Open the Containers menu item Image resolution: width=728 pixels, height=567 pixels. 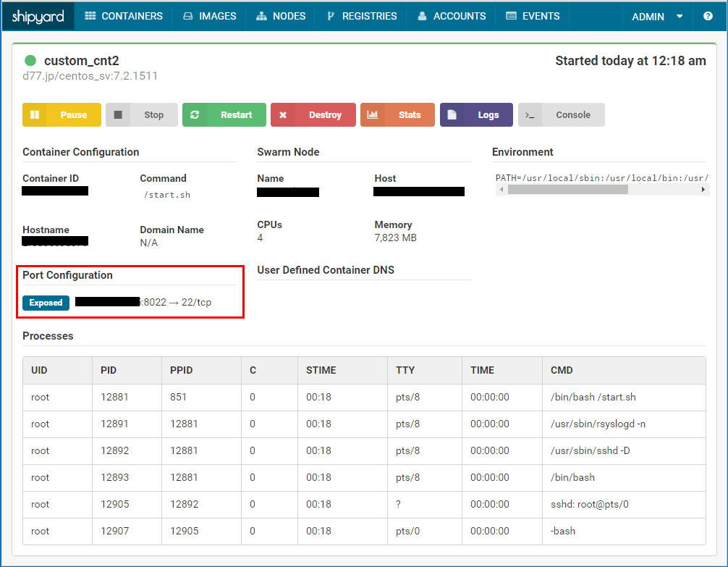123,16
